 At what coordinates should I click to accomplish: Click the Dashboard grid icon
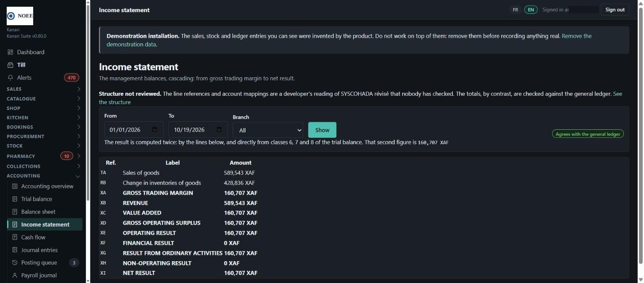10,52
